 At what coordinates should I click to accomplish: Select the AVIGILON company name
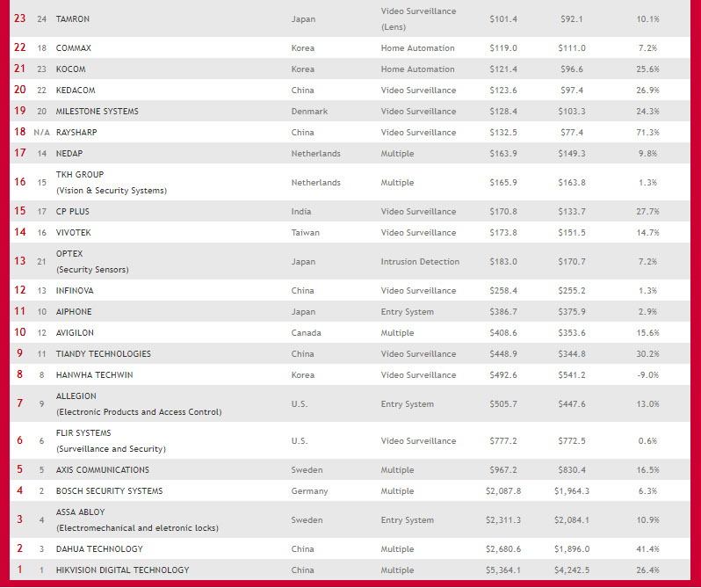(75, 332)
